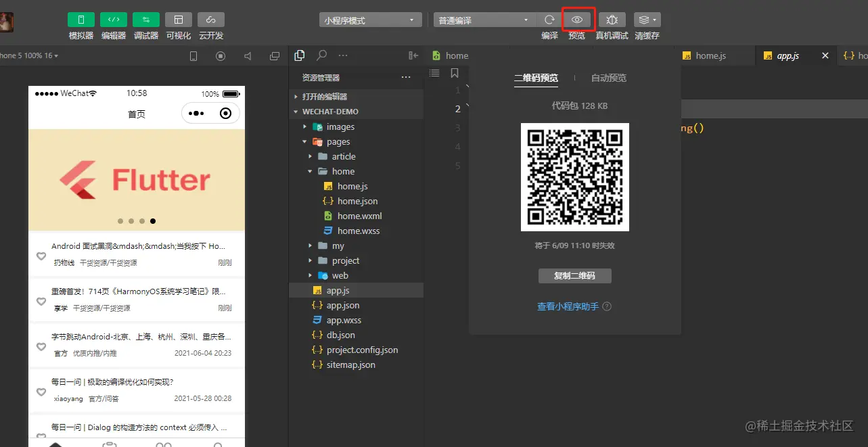Toggle the 可视化 visual layout button
Image resolution: width=868 pixels, height=447 pixels.
[179, 20]
